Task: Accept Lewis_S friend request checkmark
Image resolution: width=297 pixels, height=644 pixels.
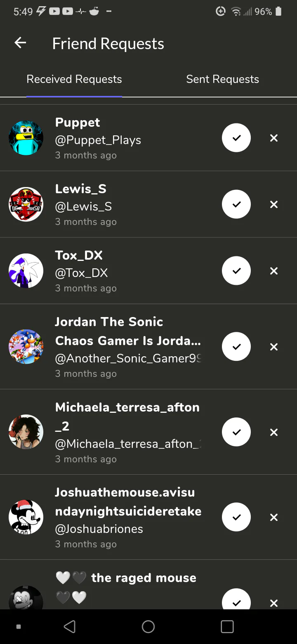Action: point(236,204)
